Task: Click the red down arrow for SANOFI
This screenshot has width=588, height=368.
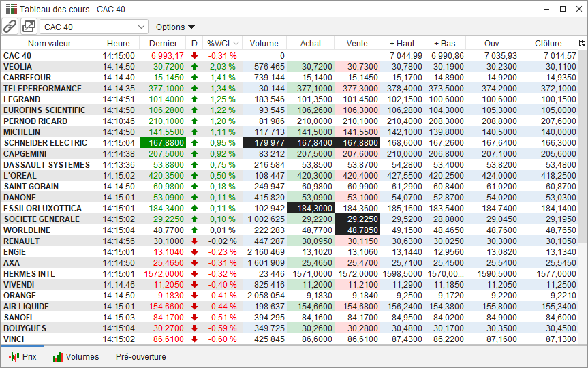Action: point(194,318)
